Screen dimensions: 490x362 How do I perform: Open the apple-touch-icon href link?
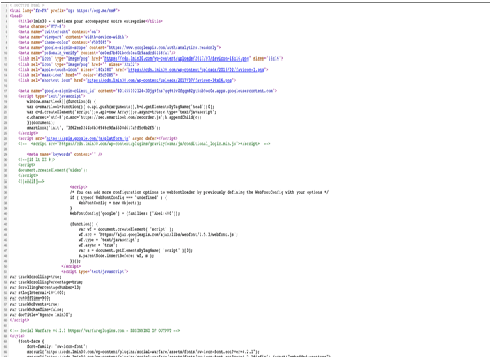click(x=196, y=70)
